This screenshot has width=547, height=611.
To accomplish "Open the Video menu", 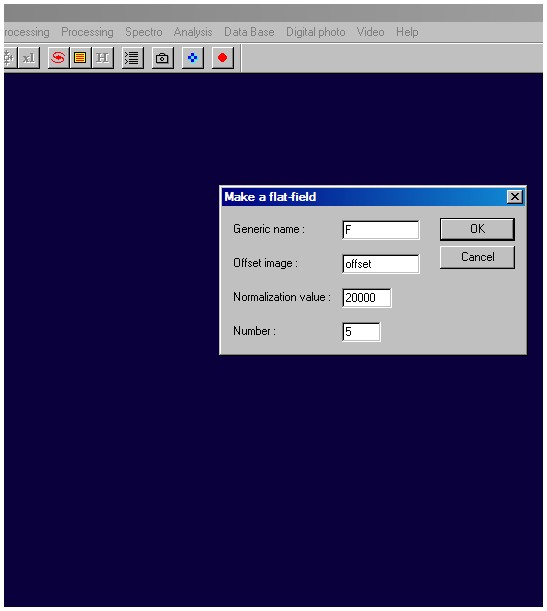I will coord(371,32).
